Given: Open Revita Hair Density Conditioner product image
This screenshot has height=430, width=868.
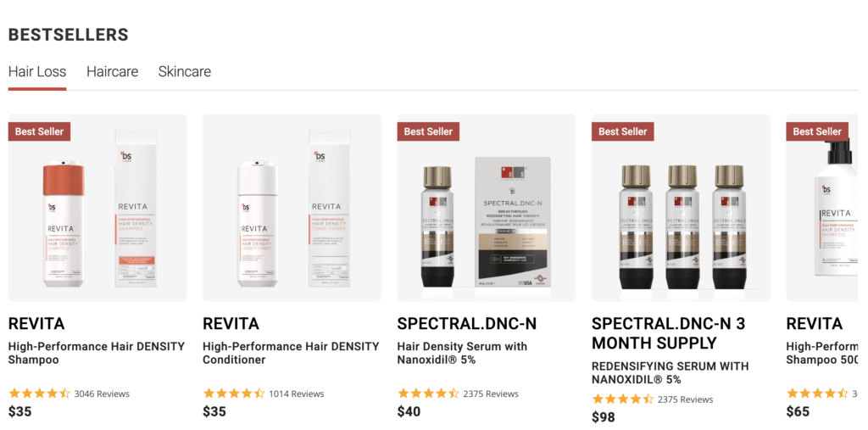Looking at the screenshot, I should [x=292, y=208].
